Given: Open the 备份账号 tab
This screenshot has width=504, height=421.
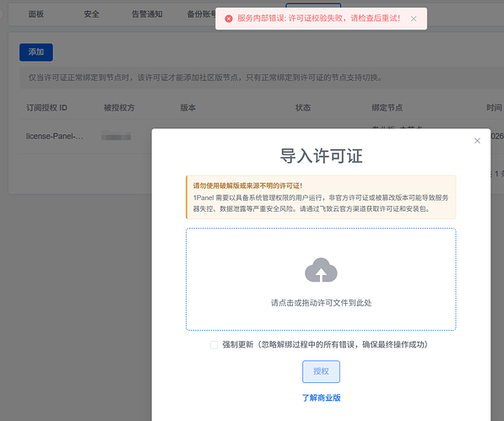Looking at the screenshot, I should 201,14.
